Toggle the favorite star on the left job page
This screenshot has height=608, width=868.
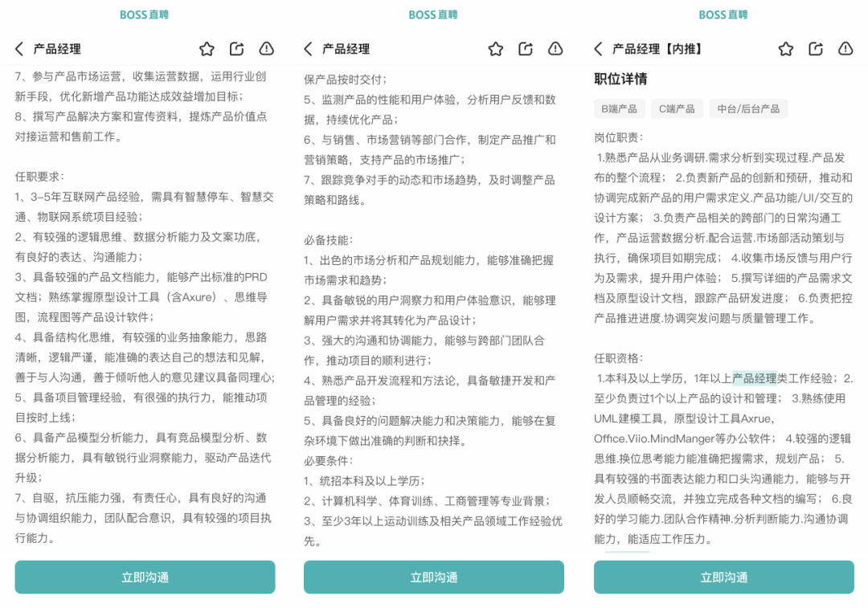pos(207,48)
